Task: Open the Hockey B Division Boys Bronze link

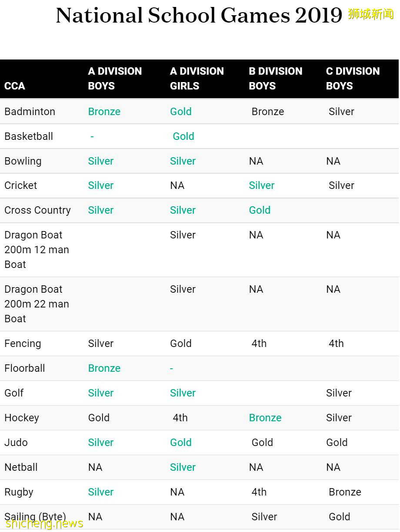Action: (x=265, y=418)
